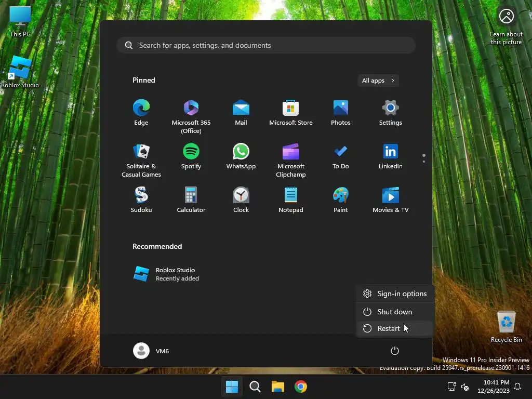
Task: Open the clock showing 10:41 PM
Action: click(494, 387)
